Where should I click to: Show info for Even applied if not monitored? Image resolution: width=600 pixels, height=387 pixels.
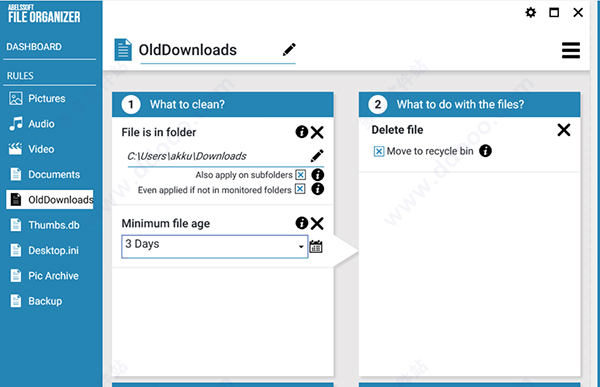click(318, 189)
